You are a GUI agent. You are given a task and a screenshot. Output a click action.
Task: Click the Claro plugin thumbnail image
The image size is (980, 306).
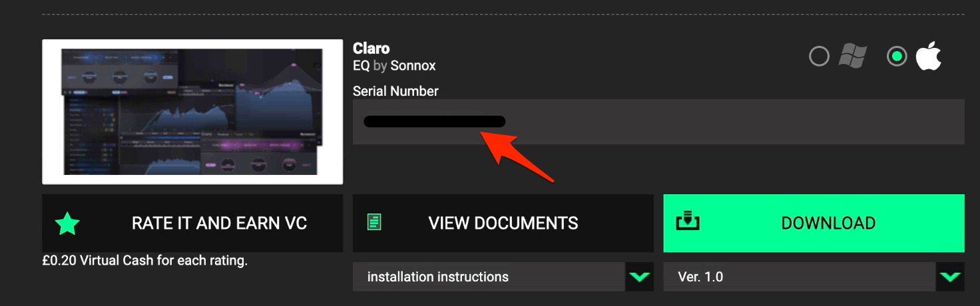click(x=192, y=112)
